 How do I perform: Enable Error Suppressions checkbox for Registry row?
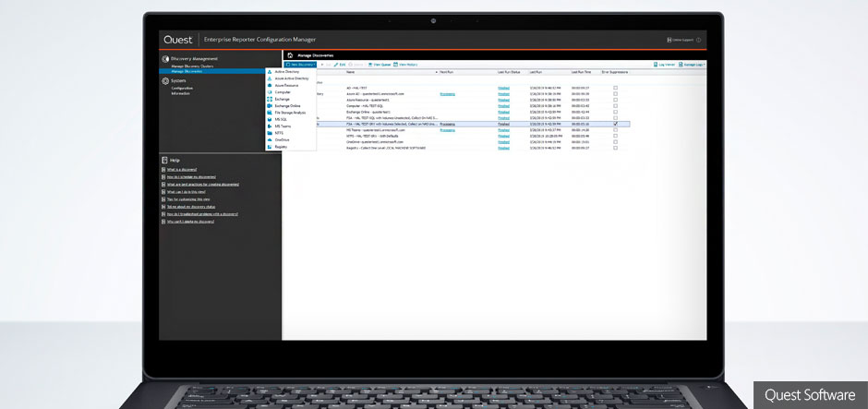click(616, 147)
